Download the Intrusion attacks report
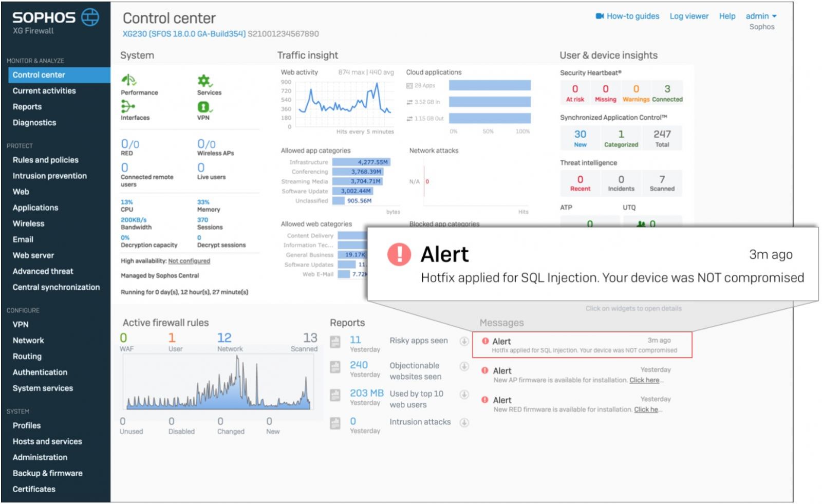Viewport: 822px width, 504px height. pos(464,422)
